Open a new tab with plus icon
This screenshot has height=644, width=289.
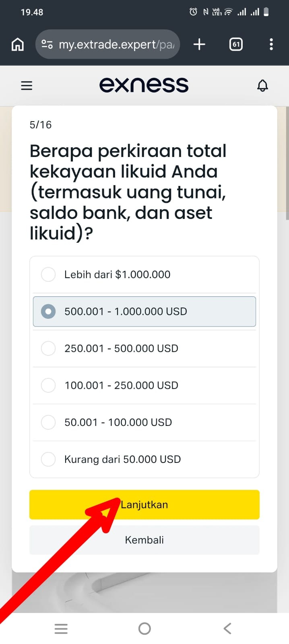199,44
